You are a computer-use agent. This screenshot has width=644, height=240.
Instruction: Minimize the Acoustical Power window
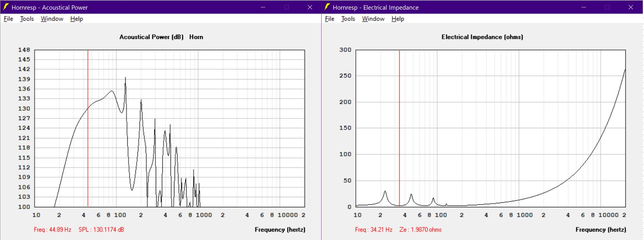coord(263,7)
